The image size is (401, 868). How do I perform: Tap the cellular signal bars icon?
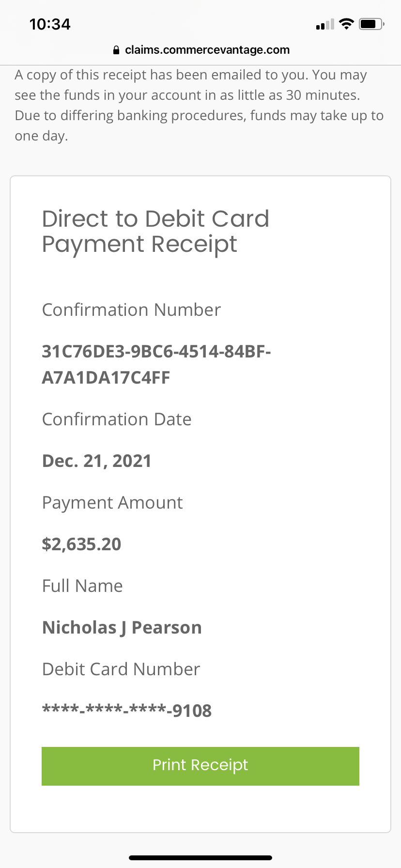tap(325, 24)
